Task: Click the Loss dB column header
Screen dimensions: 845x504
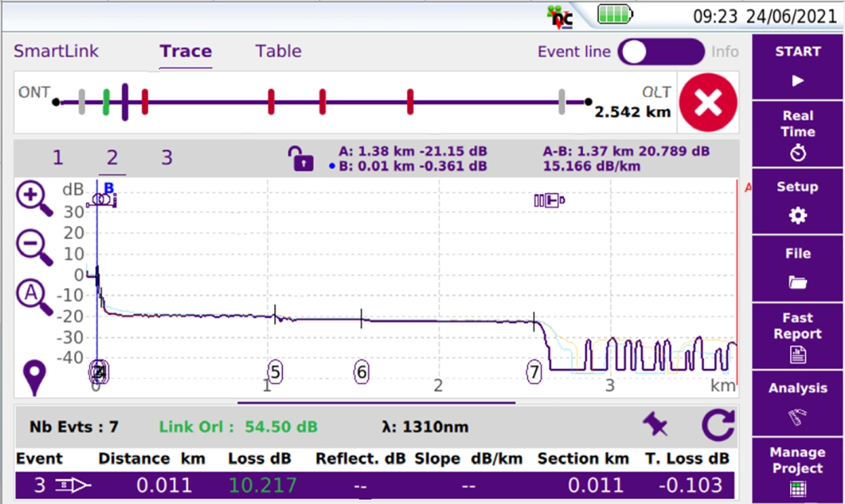Action: [259, 459]
